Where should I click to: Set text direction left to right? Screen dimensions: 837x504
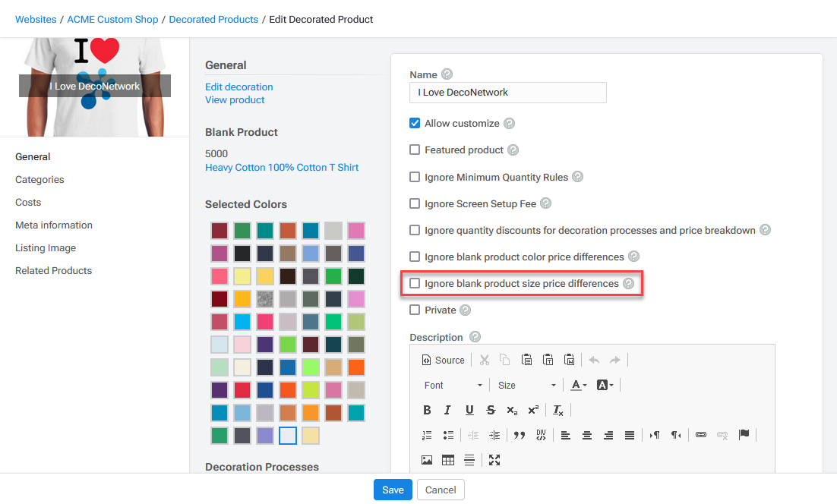pos(655,435)
